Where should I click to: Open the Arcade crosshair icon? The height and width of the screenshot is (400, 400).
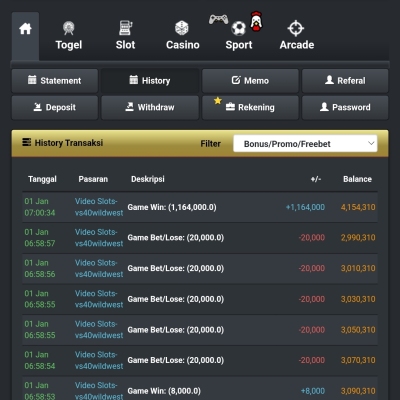click(296, 28)
